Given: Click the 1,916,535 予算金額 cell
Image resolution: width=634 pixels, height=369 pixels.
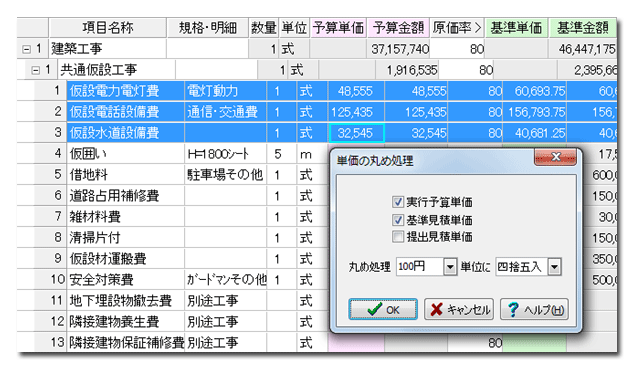Looking at the screenshot, I should 407,70.
